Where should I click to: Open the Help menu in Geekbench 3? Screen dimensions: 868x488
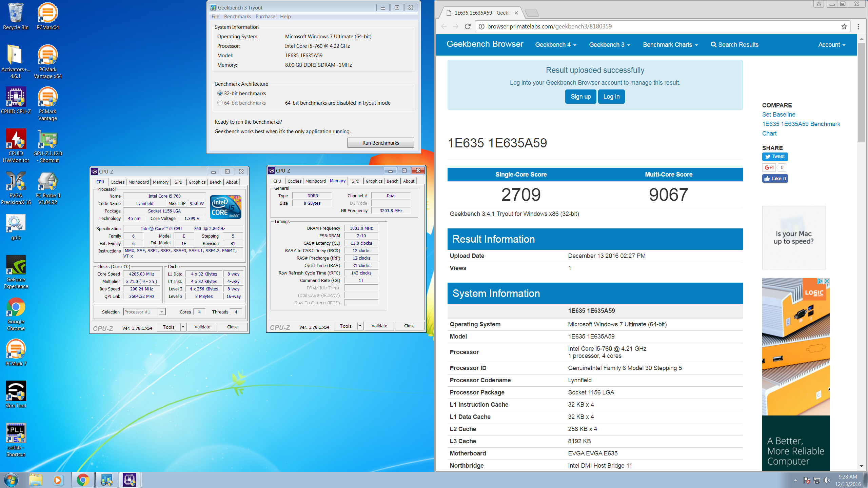pyautogui.click(x=285, y=17)
